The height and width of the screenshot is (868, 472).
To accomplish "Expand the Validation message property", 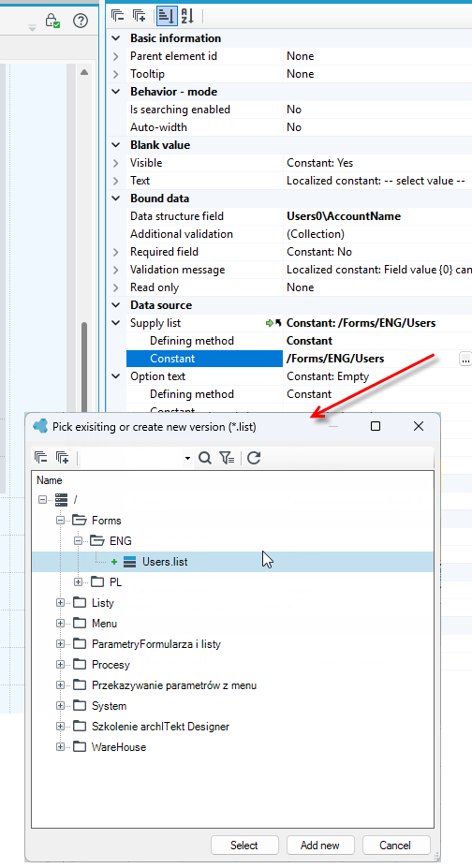I will tap(115, 270).
